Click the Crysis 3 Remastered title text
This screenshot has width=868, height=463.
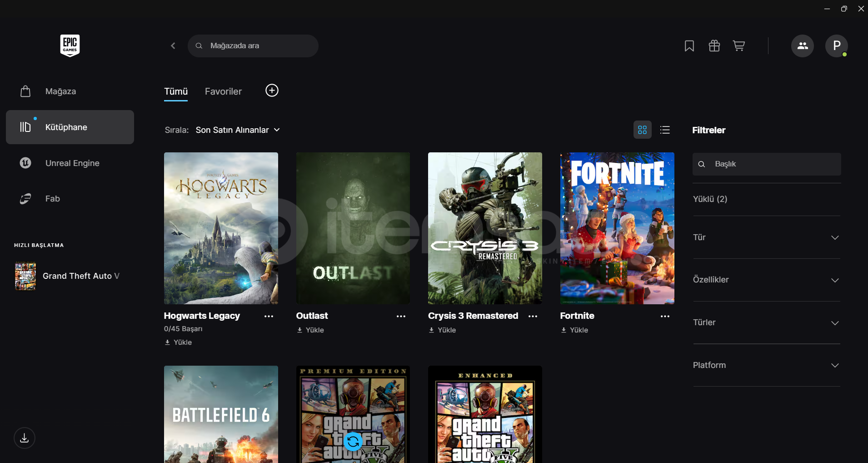[x=473, y=316]
